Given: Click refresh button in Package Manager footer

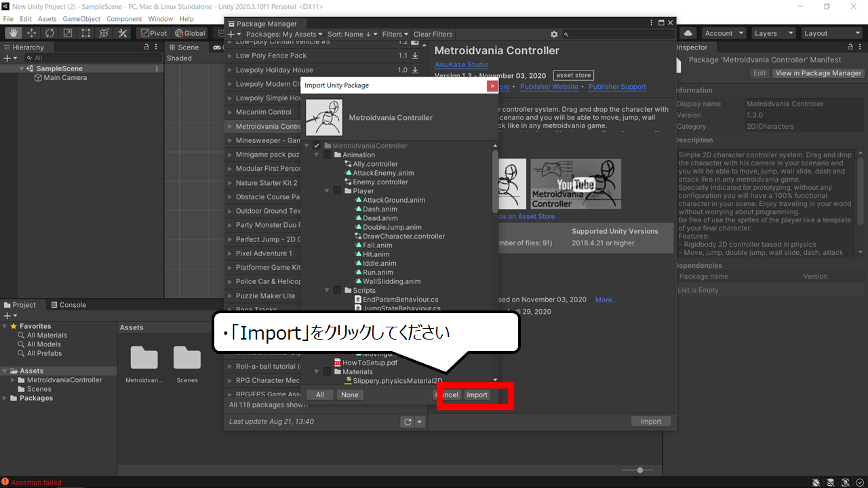Looking at the screenshot, I should point(407,422).
